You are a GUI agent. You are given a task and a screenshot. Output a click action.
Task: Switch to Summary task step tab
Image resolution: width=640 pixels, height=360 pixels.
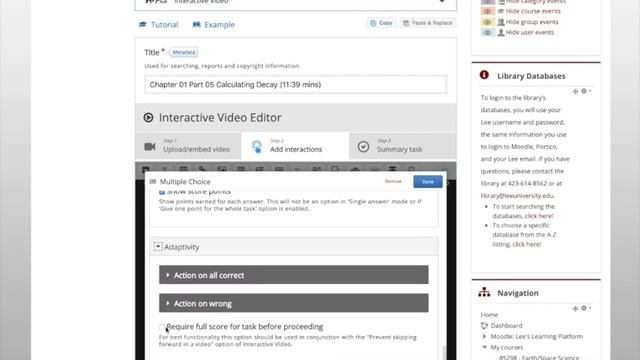coord(402,146)
